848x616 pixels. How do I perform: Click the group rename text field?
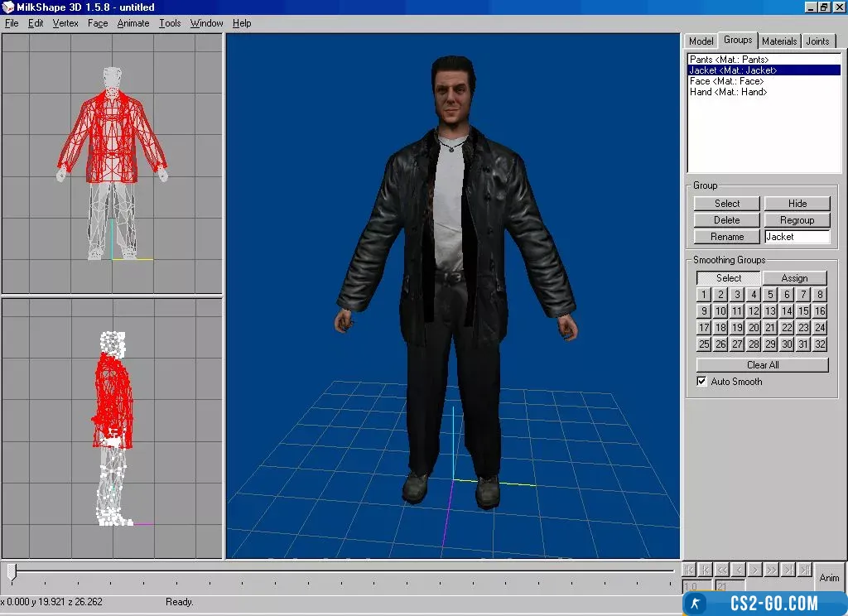pyautogui.click(x=797, y=237)
